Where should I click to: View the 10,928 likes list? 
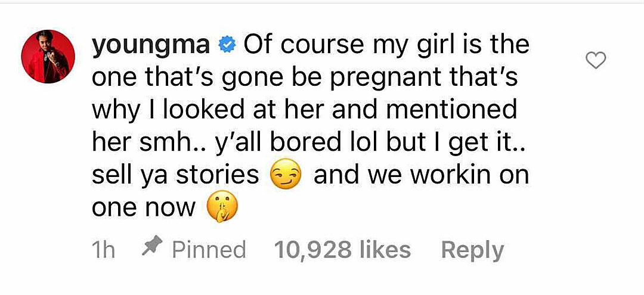tap(342, 250)
